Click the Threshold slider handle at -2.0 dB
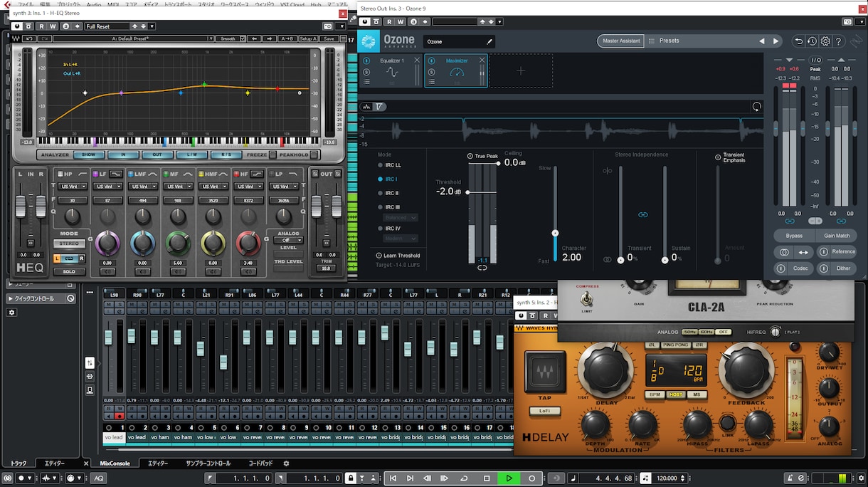Screen dimensions: 868x487 point(467,192)
